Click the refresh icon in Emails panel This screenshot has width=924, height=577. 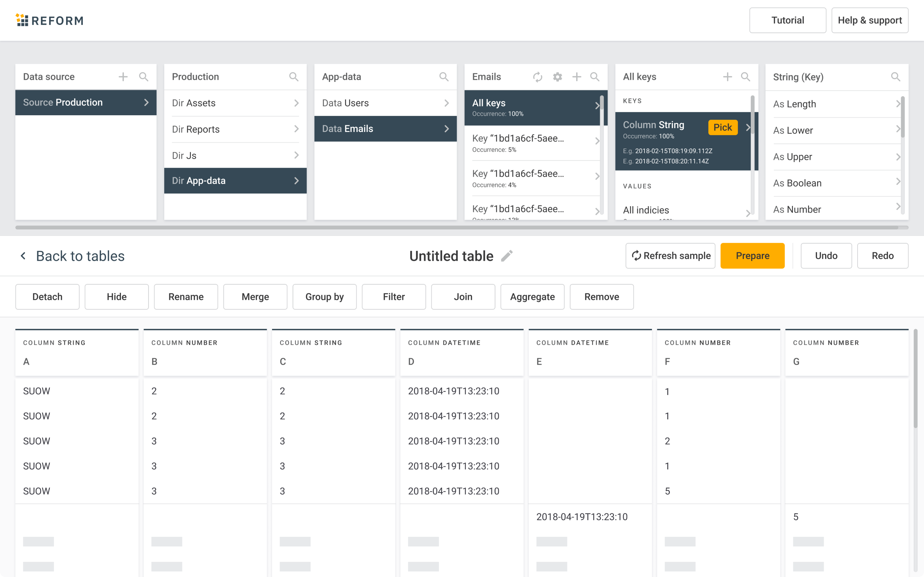pyautogui.click(x=537, y=77)
